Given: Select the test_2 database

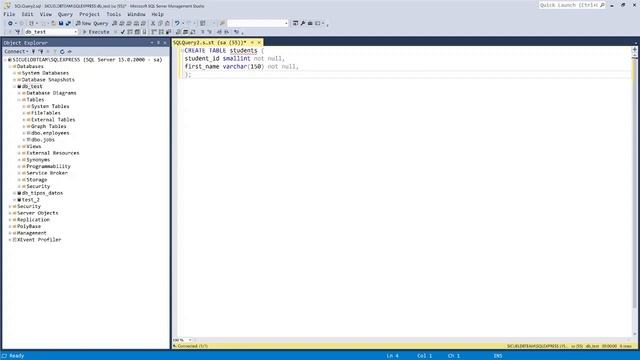Looking at the screenshot, I should (x=31, y=200).
